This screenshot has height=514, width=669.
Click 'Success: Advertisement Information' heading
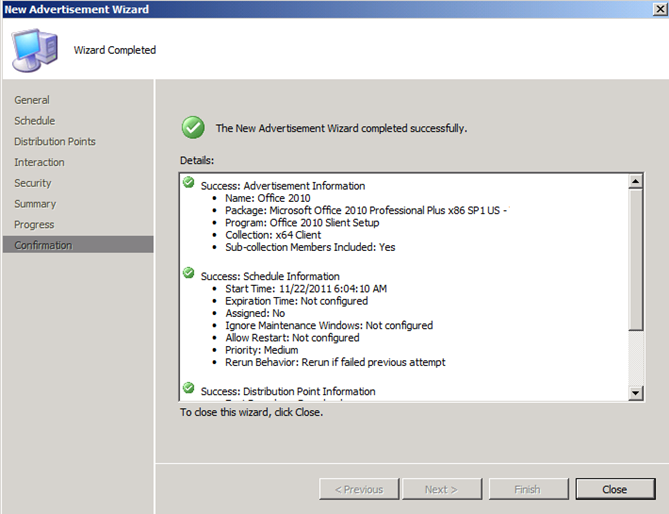point(283,186)
